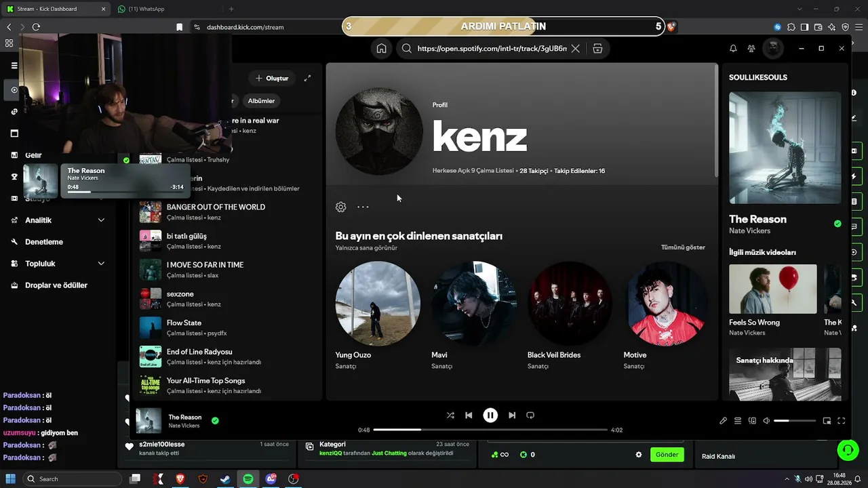The width and height of the screenshot is (868, 488).
Task: Click Nate Vickers in Now Playing panel
Action: point(749,231)
